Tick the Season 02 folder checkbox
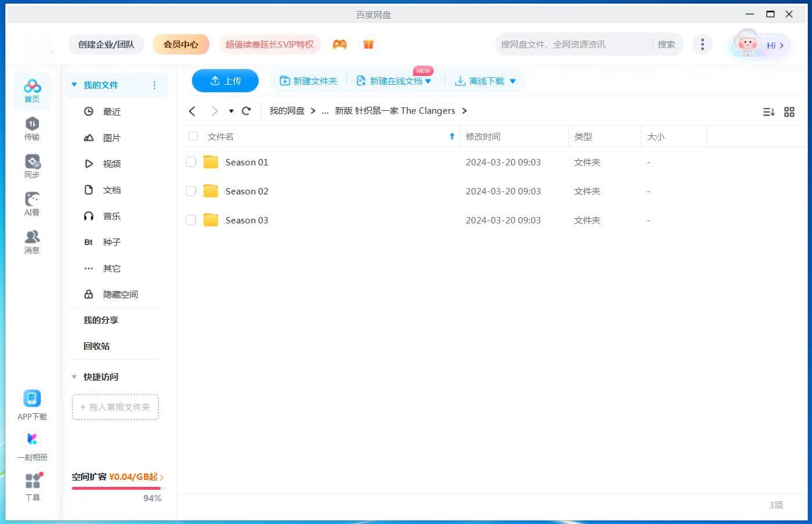Viewport: 812px width, 524px height. pos(191,191)
